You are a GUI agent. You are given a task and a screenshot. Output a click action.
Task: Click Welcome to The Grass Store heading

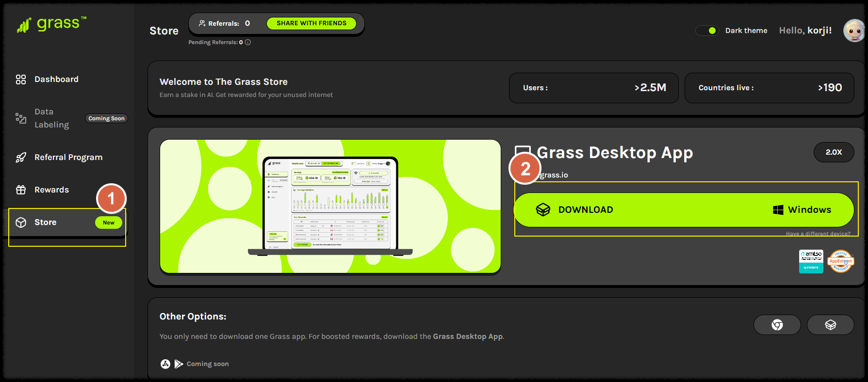point(224,82)
